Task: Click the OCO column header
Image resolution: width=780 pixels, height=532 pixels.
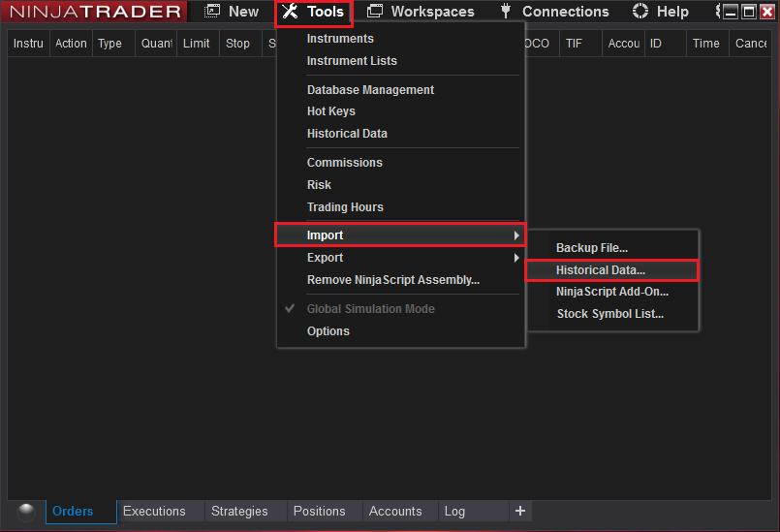Action: pyautogui.click(x=543, y=44)
